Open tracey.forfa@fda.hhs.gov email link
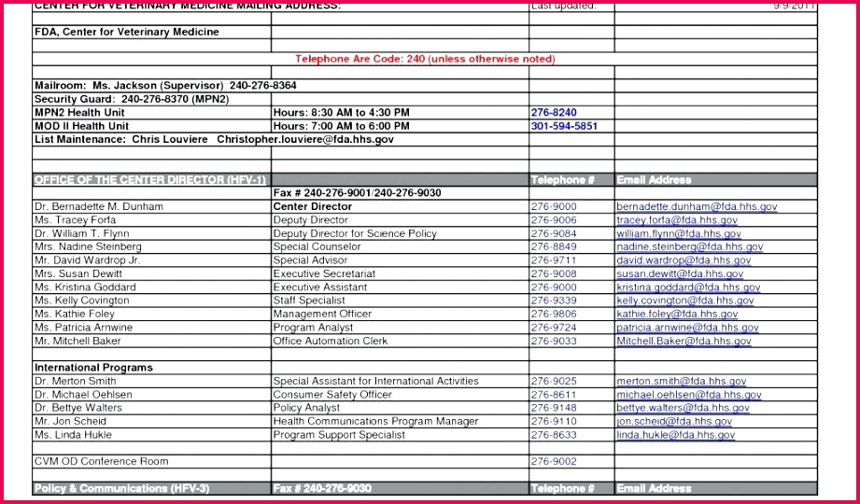860x504 pixels. tap(677, 220)
